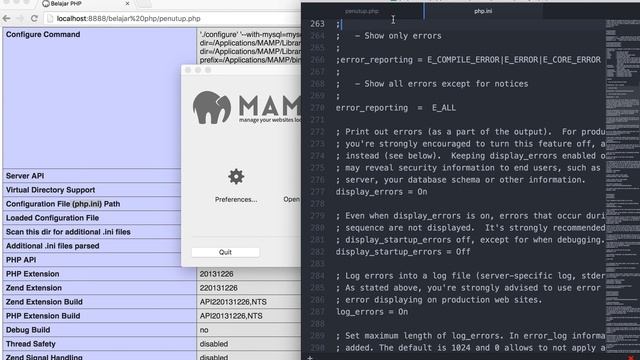Image resolution: width=640 pixels, height=360 pixels.
Task: Click 'Scan this dir for additional .ini files'
Action: pyautogui.click(x=68, y=232)
